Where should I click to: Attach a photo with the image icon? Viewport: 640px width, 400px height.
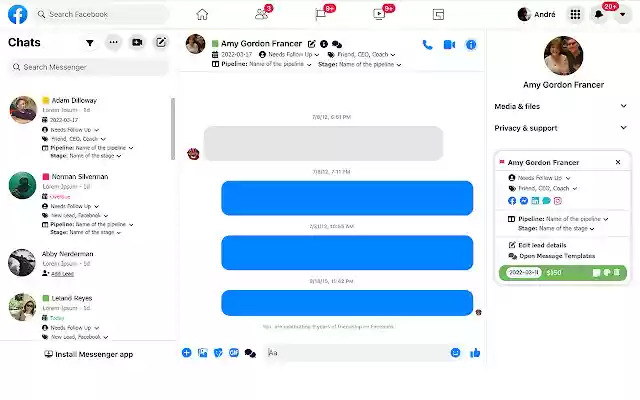point(202,353)
